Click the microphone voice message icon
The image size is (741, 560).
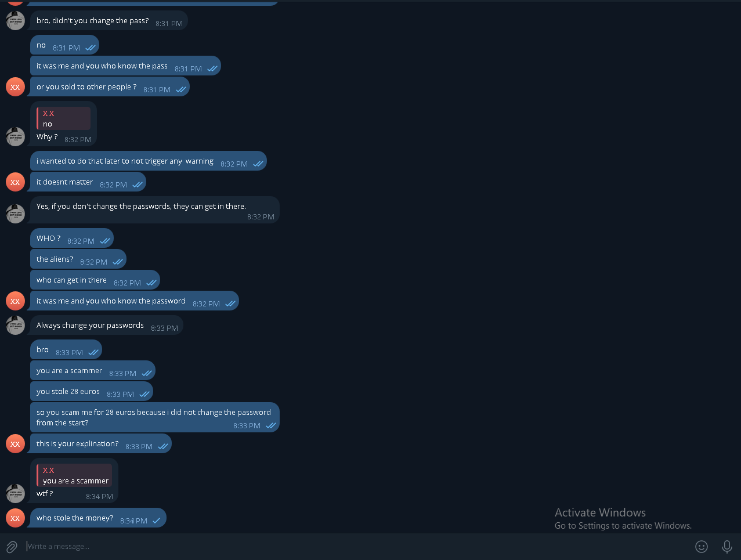[x=726, y=547]
